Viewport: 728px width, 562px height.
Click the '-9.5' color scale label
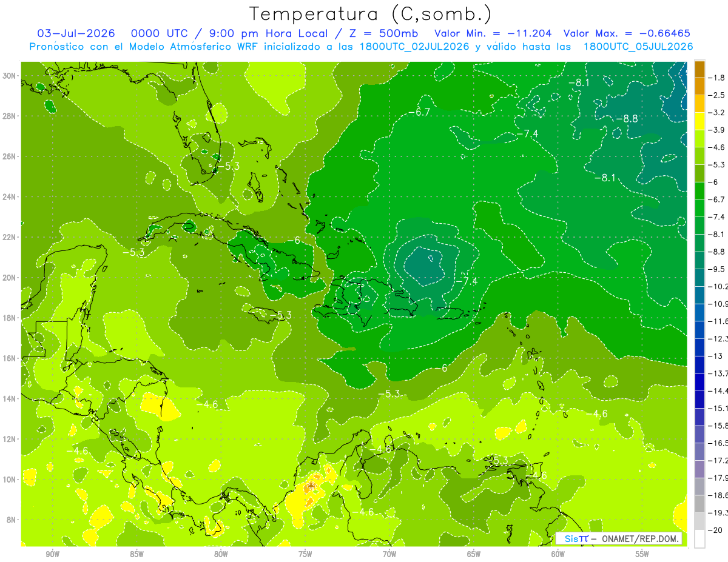click(717, 269)
